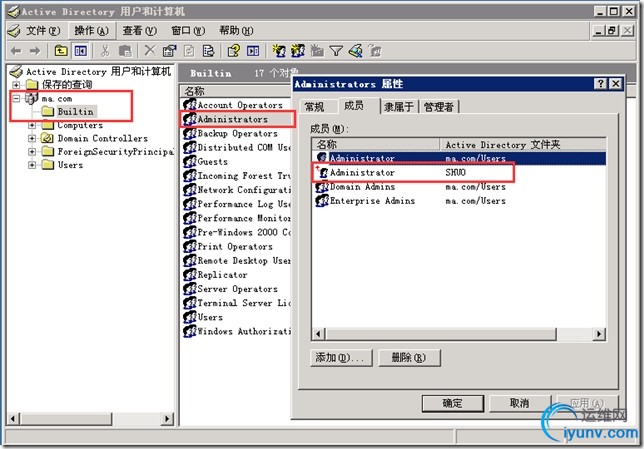644x449 pixels.
Task: Toggle the show/hide console tree icon
Action: pos(80,51)
